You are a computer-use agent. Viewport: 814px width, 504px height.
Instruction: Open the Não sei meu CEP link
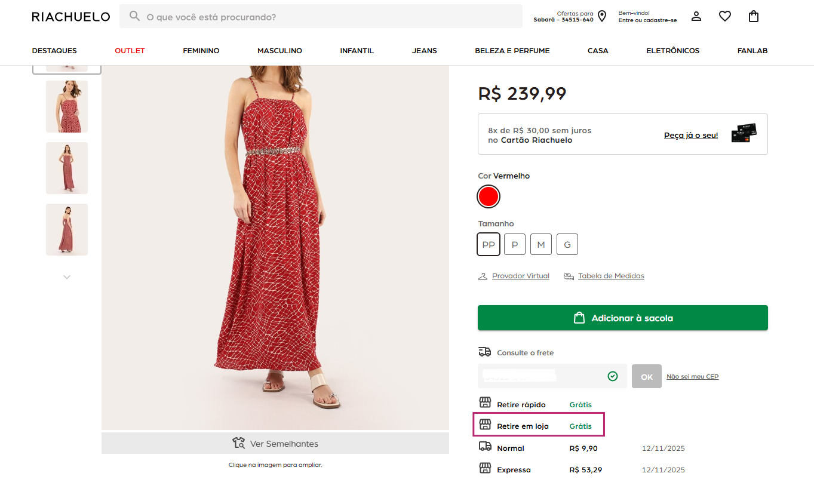tap(692, 376)
